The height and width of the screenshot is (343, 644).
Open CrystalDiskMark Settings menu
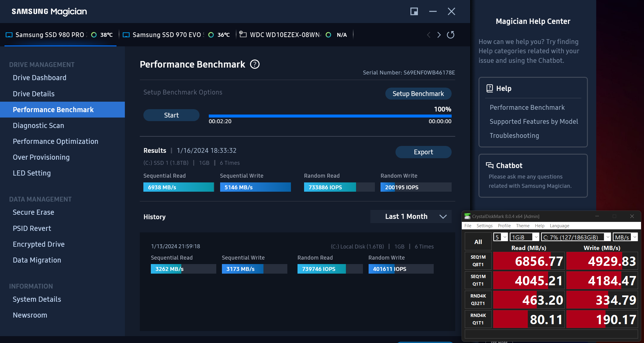484,226
